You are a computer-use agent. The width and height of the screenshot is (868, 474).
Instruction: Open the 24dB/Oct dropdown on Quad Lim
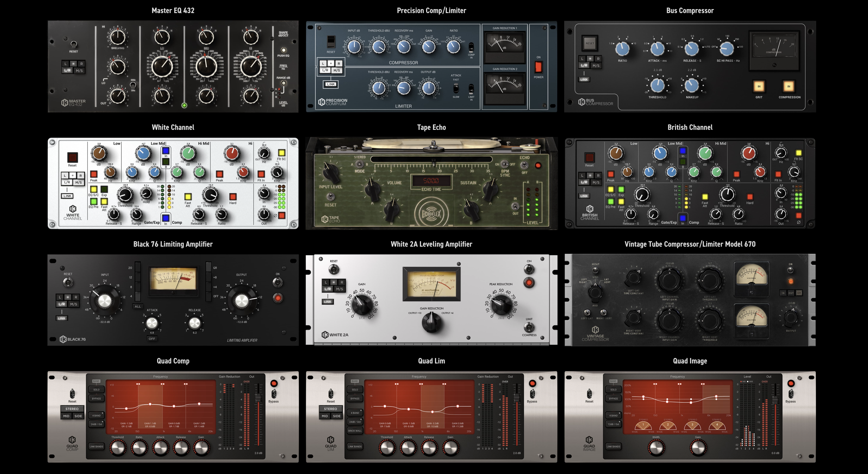tap(355, 422)
